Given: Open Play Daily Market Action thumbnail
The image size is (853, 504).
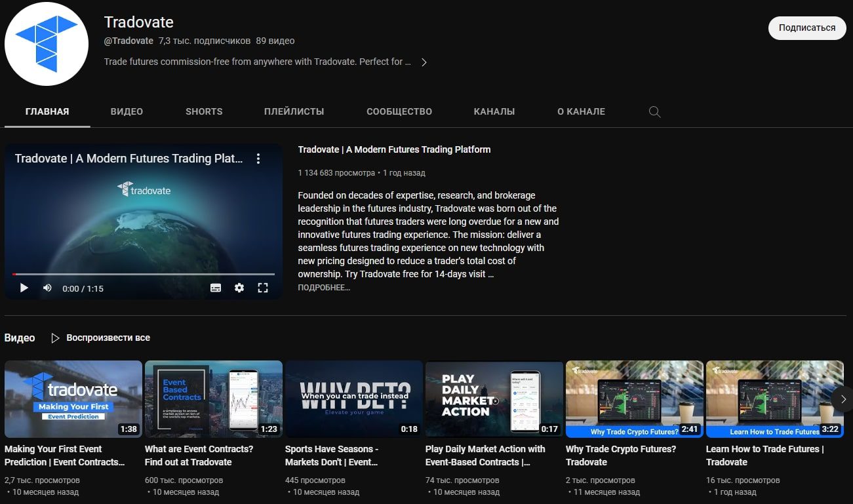Looking at the screenshot, I should point(494,399).
